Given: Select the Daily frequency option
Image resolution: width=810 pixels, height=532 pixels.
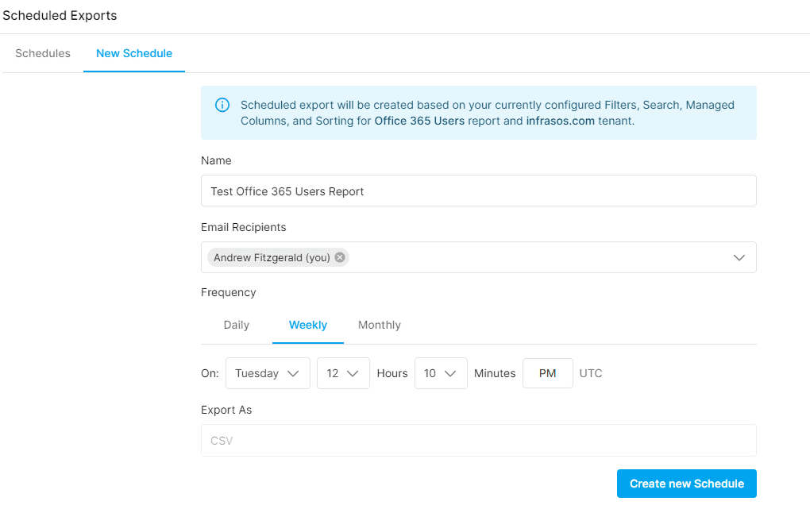Looking at the screenshot, I should 236,325.
